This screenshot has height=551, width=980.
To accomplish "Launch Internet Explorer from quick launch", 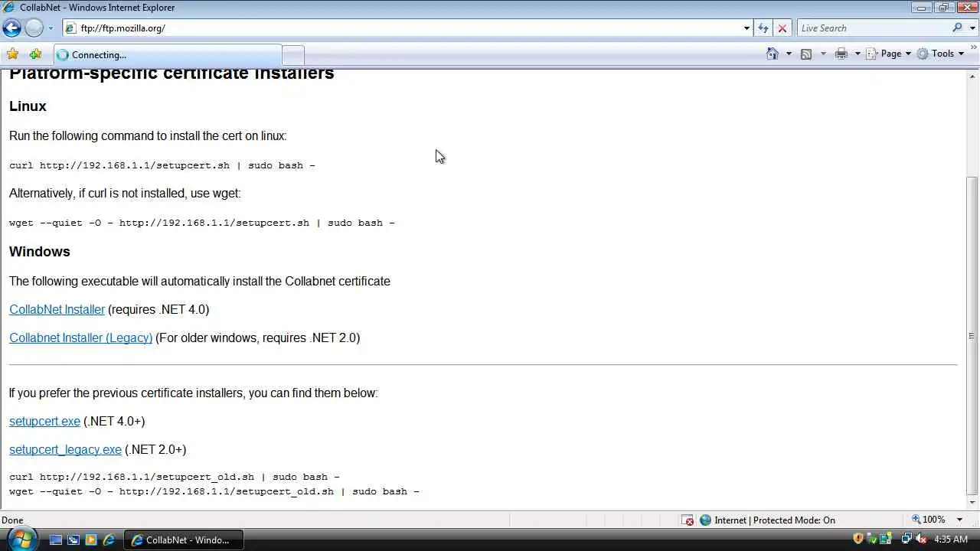I will pyautogui.click(x=109, y=540).
